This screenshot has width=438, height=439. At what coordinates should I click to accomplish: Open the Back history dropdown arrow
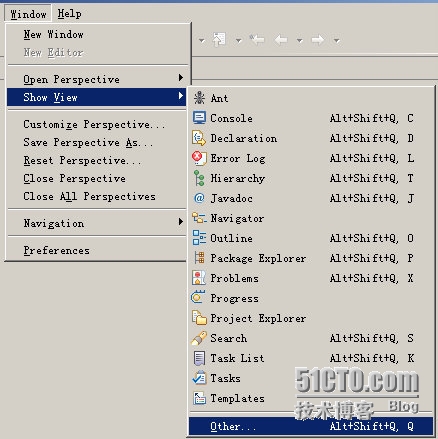click(x=300, y=41)
